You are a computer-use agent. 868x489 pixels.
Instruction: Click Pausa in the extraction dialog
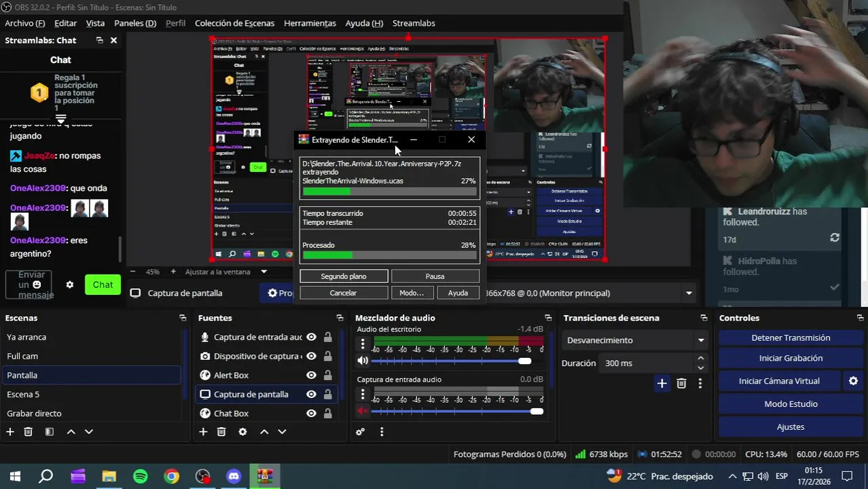[435, 276]
